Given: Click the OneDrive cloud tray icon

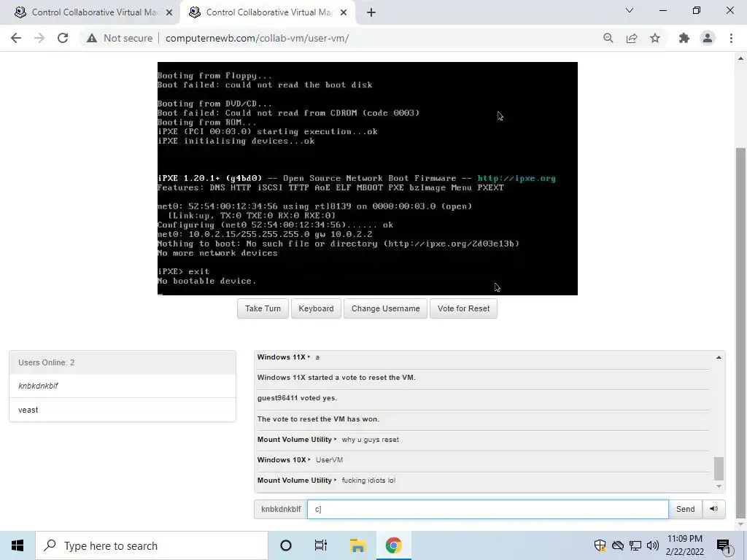Looking at the screenshot, I should point(617,545).
